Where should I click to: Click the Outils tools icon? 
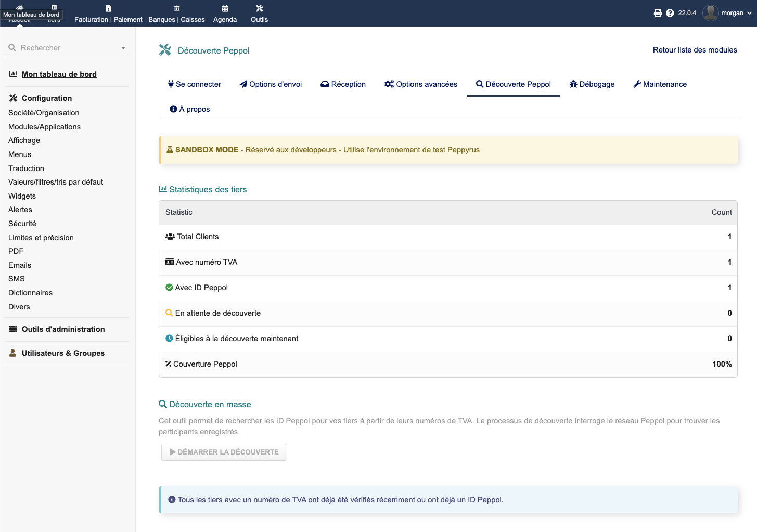tap(259, 8)
